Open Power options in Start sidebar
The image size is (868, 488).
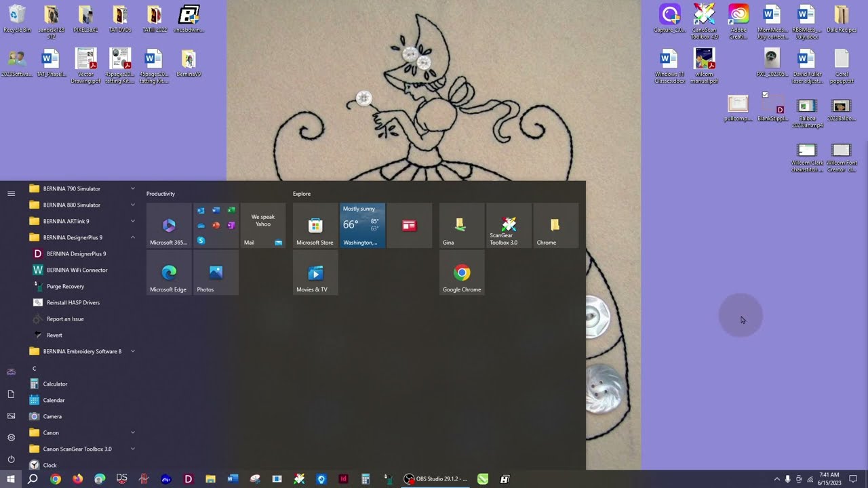pos(11,460)
